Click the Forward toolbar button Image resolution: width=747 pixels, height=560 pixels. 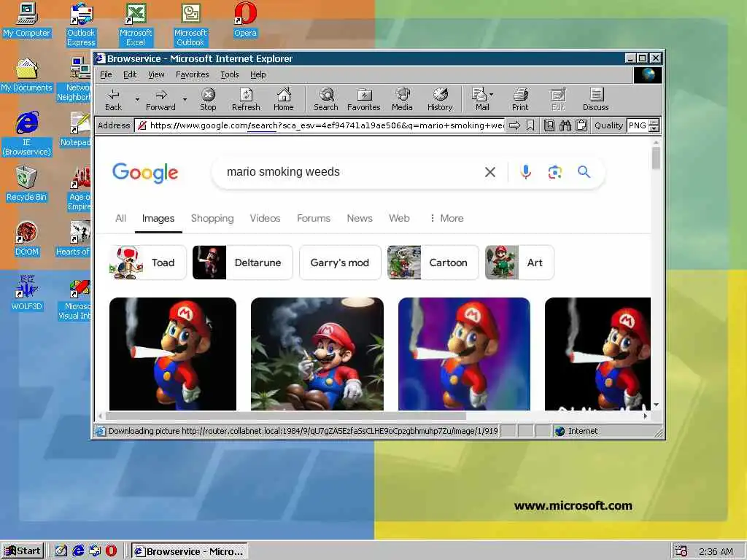coord(160,99)
